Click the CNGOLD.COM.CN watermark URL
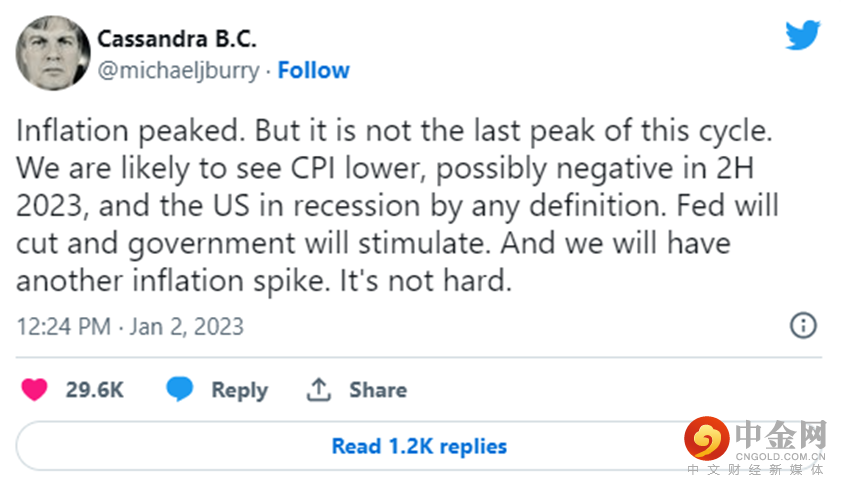The height and width of the screenshot is (488, 841). pos(781,454)
